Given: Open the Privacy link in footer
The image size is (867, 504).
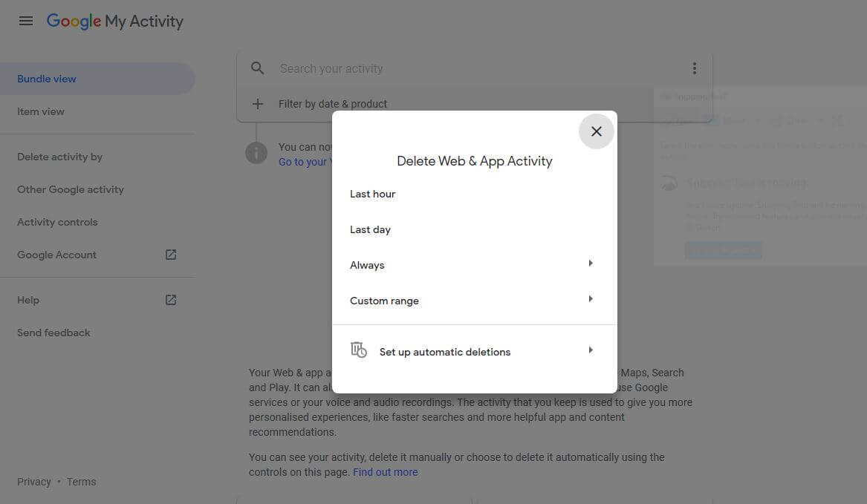Looking at the screenshot, I should tap(33, 482).
